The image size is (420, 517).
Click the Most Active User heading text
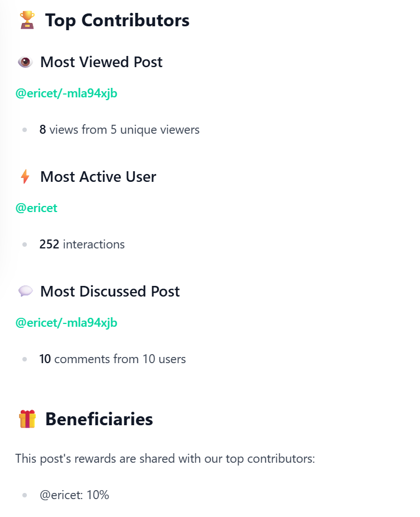(98, 177)
